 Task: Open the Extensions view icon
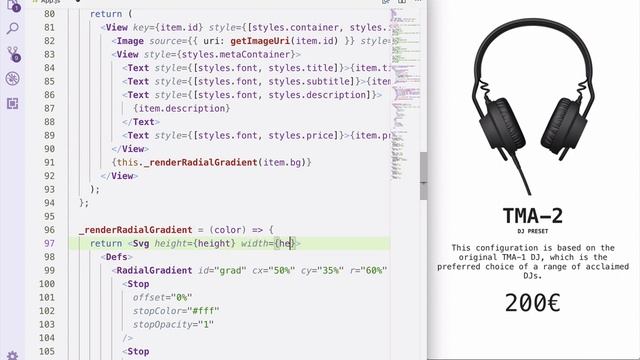13,104
